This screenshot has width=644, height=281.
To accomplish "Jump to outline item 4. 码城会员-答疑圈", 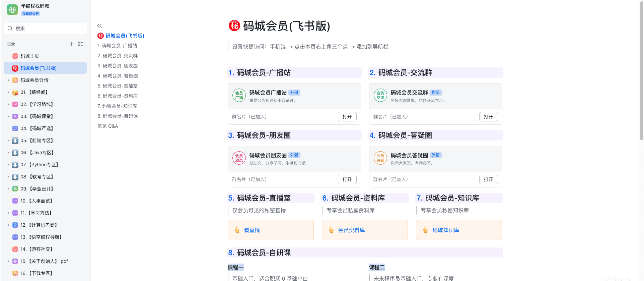I will point(118,76).
